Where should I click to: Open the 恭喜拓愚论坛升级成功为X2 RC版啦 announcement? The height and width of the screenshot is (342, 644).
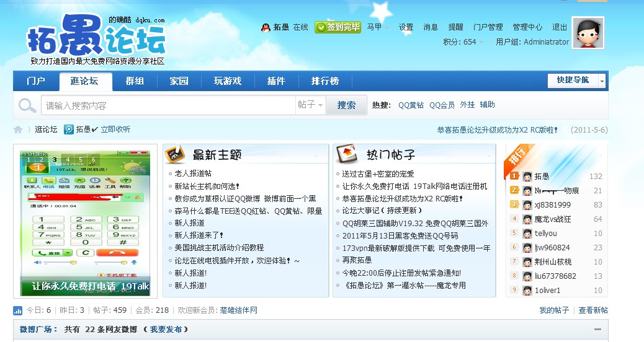[498, 130]
